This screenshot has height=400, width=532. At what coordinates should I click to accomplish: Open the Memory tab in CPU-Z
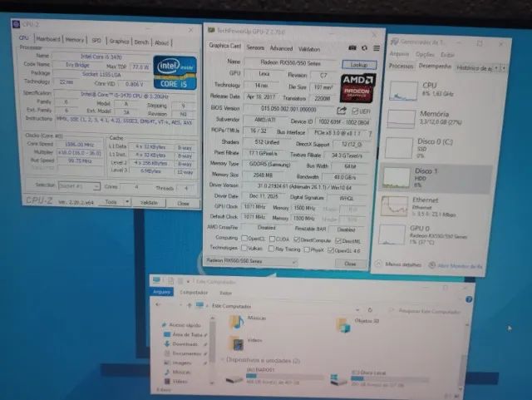click(74, 40)
